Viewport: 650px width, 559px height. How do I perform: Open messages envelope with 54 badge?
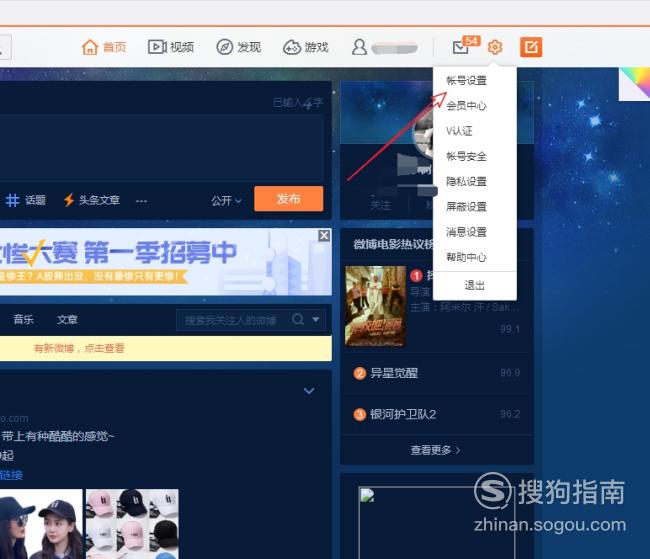[466, 46]
